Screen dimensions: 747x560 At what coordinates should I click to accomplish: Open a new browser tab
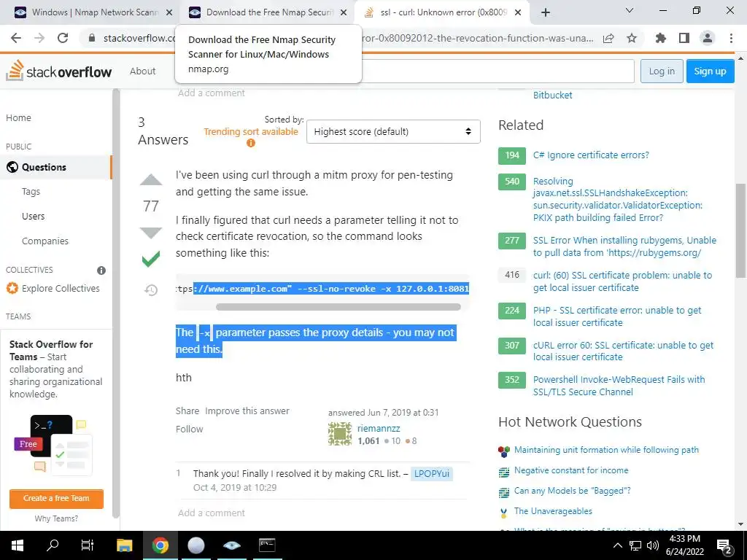pos(546,12)
